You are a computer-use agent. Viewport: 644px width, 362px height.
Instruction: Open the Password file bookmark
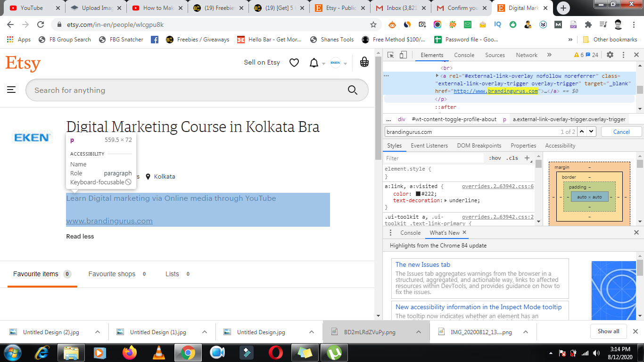466,40
